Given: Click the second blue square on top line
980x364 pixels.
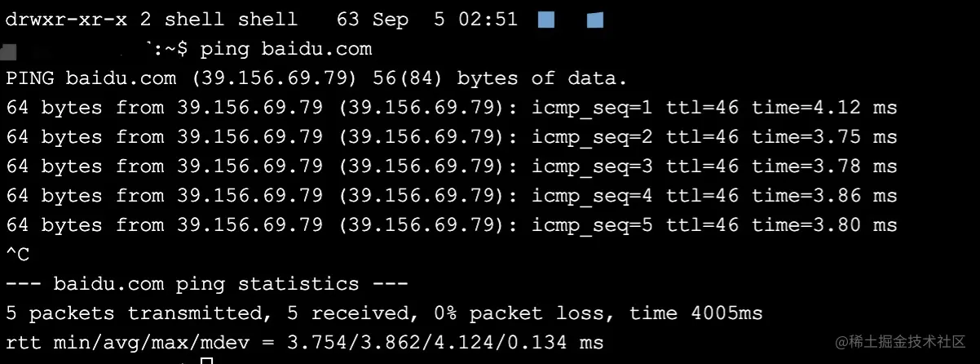Looking at the screenshot, I should (x=595, y=20).
